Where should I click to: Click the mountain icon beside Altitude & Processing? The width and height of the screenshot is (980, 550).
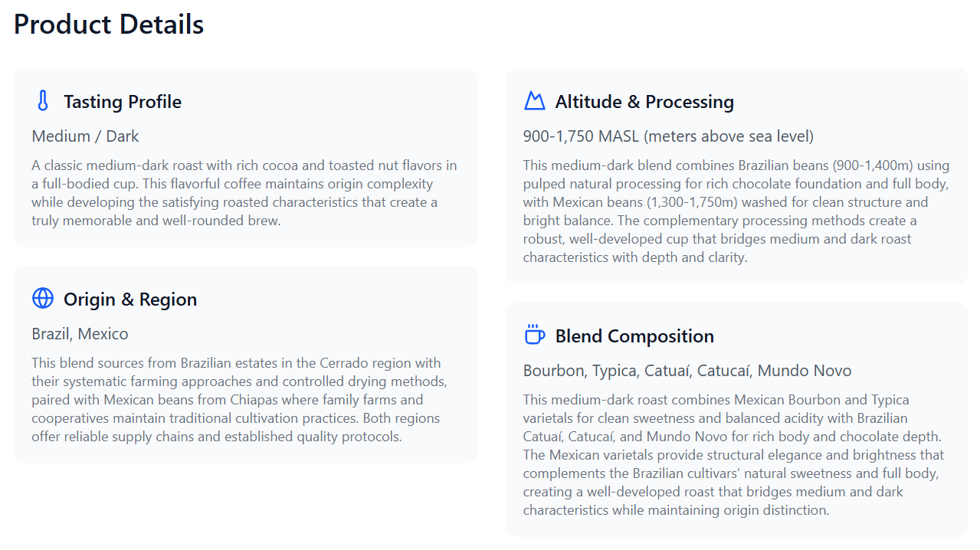pos(534,101)
